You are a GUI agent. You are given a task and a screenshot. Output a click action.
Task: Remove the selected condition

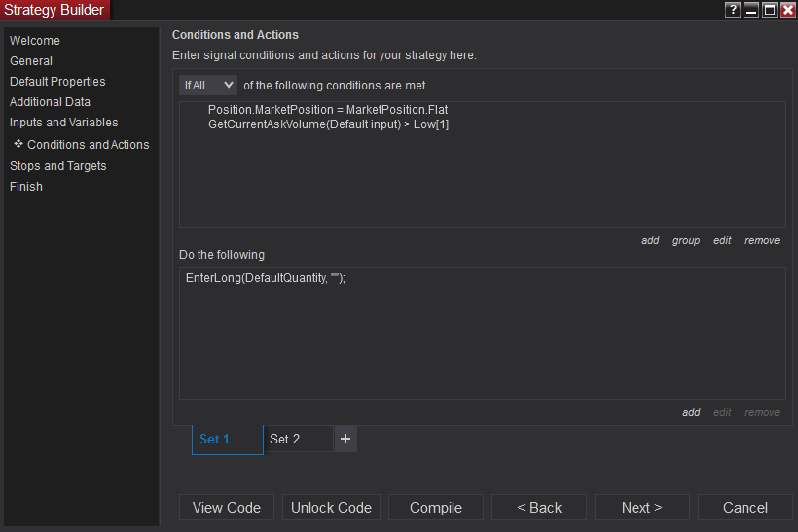[761, 240]
